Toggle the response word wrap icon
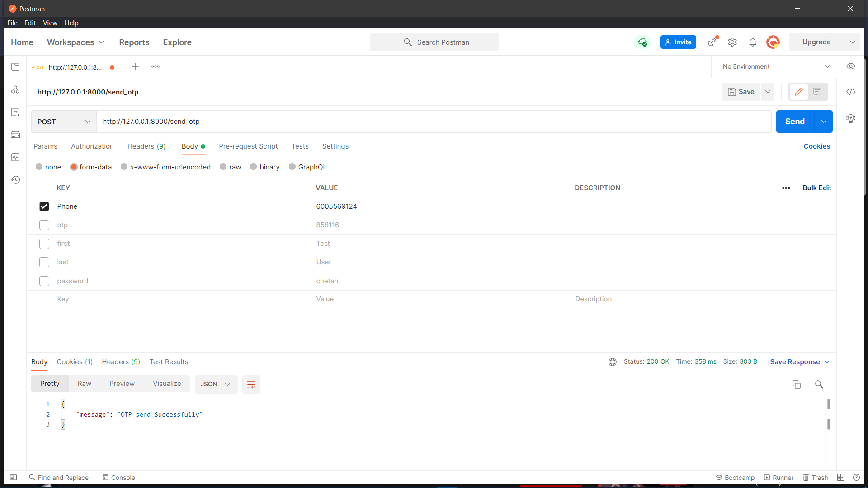The width and height of the screenshot is (868, 488). coord(251,385)
